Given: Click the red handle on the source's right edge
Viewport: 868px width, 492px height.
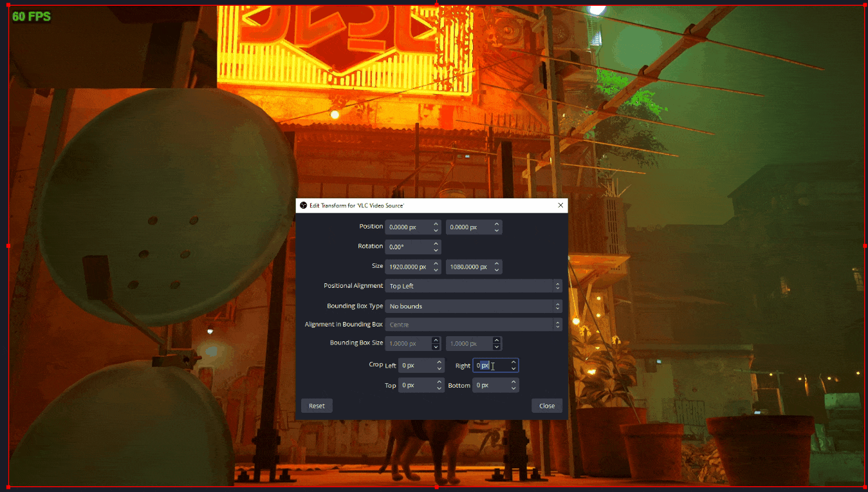Looking at the screenshot, I should click(865, 245).
